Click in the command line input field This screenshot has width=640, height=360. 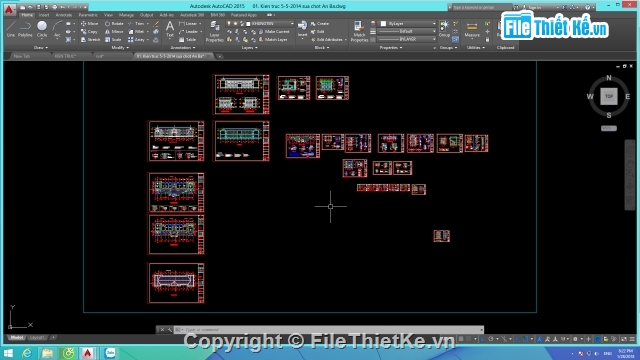[331, 329]
